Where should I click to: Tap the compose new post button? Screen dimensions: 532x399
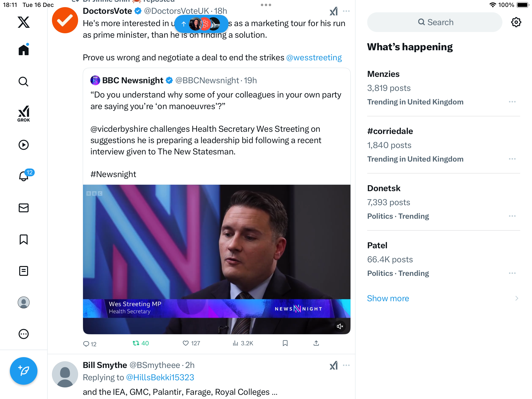click(x=24, y=371)
